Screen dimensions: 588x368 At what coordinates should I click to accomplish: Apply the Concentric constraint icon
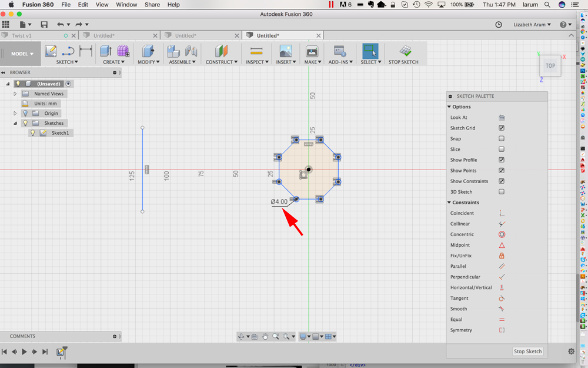point(502,234)
